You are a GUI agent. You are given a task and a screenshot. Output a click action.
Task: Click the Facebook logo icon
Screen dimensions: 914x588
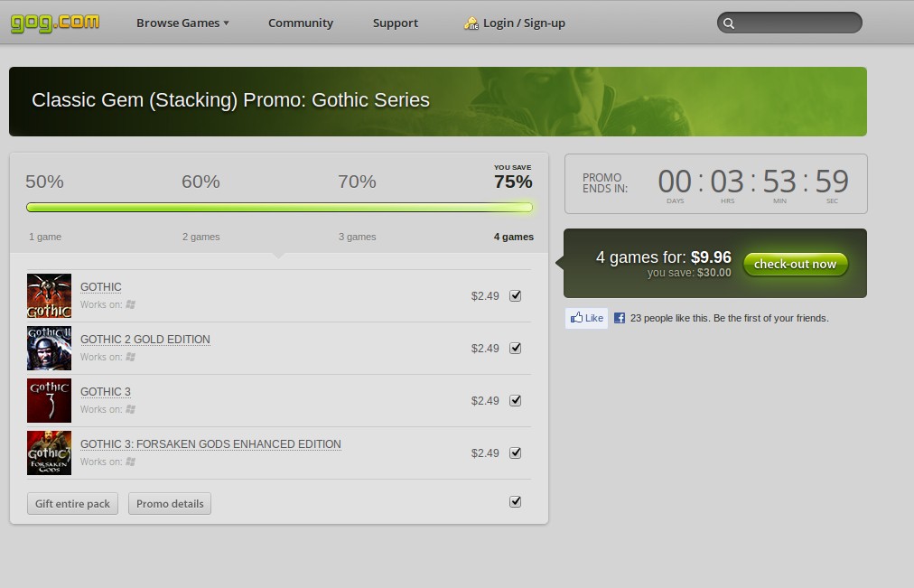620,318
